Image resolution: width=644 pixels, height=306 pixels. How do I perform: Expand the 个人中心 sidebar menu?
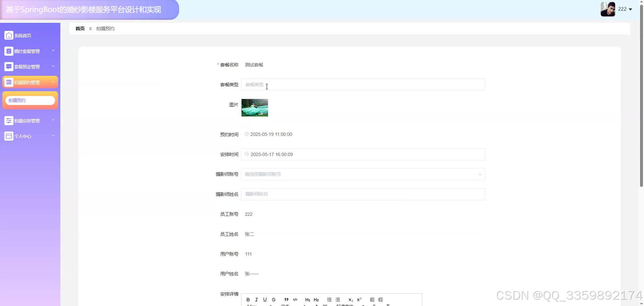(30, 136)
